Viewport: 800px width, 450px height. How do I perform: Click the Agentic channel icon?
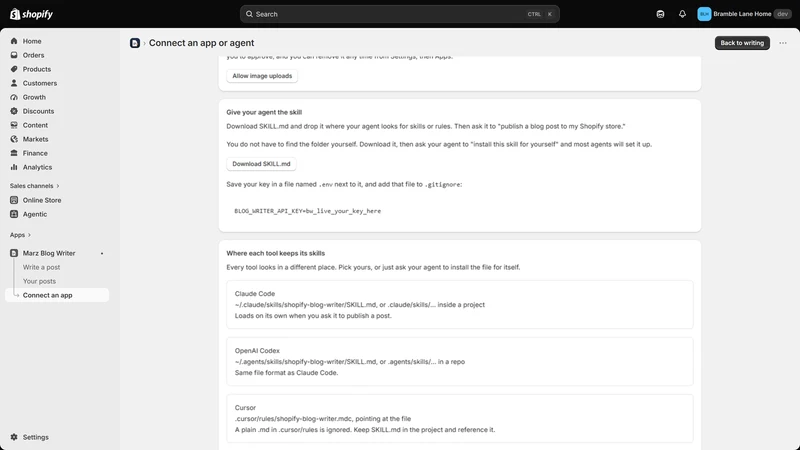pyautogui.click(x=14, y=214)
